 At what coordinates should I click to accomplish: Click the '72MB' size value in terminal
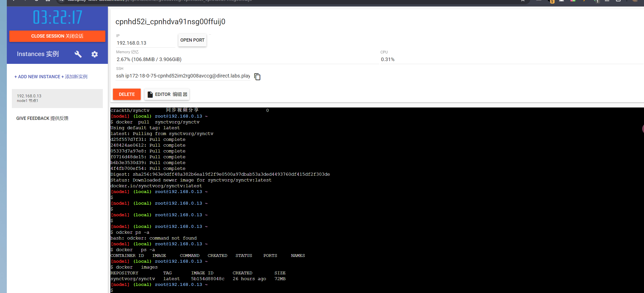click(x=280, y=279)
